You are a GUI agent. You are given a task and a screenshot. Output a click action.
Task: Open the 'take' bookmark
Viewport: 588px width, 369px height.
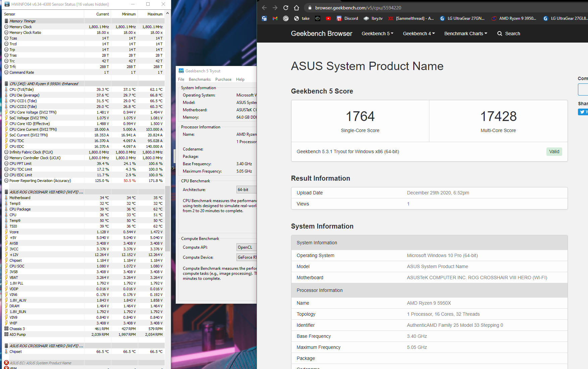tap(302, 18)
